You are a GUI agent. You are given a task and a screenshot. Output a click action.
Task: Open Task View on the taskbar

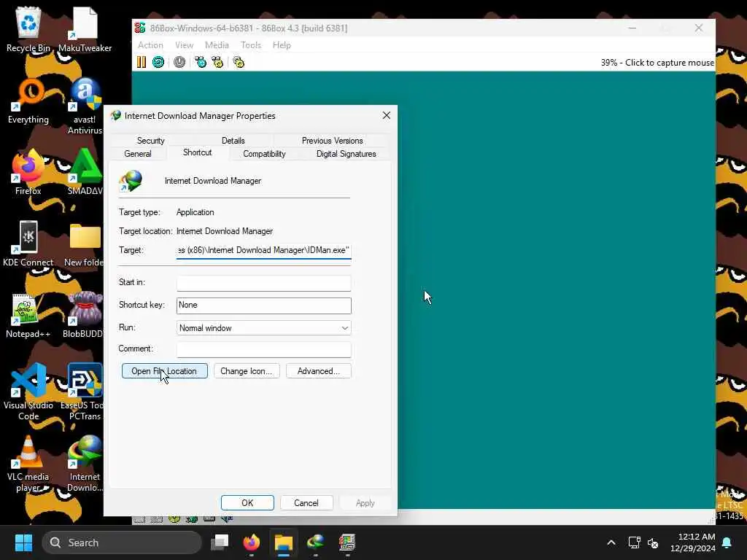[220, 542]
